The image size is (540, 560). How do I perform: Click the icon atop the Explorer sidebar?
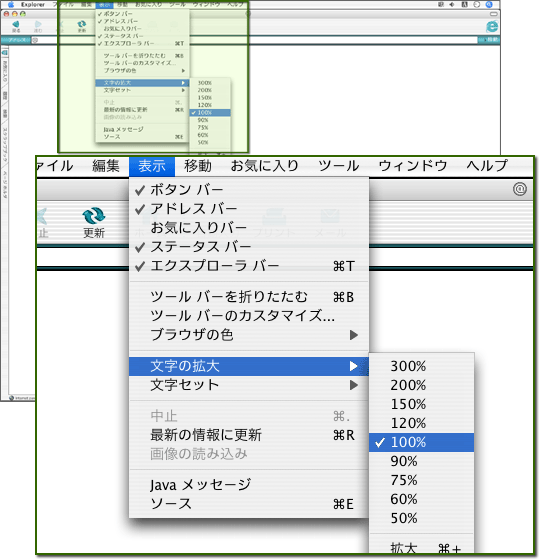click(5, 53)
